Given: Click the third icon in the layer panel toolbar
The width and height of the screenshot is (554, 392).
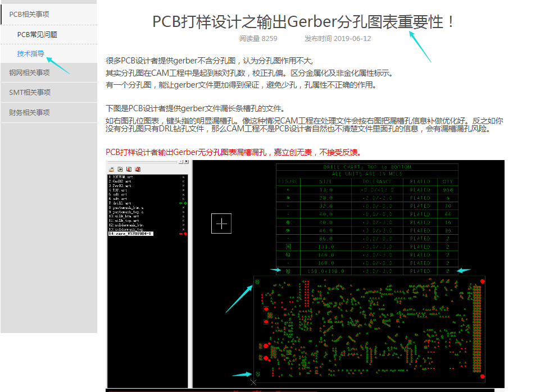Looking at the screenshot, I should (x=129, y=169).
